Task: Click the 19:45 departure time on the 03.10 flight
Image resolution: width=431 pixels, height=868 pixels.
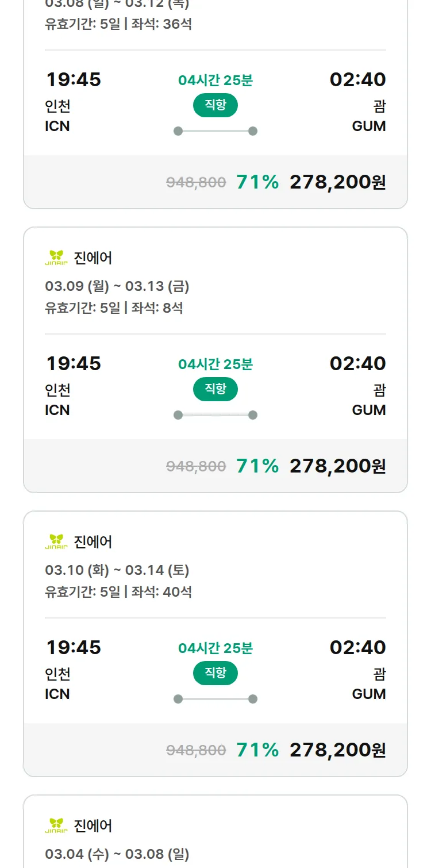Action: coord(74,647)
